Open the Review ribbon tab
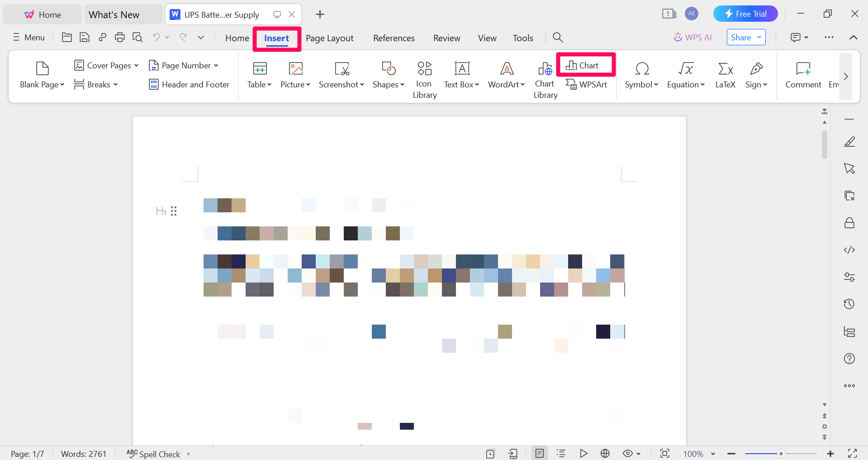Viewport: 868px width, 460px height. pos(446,38)
